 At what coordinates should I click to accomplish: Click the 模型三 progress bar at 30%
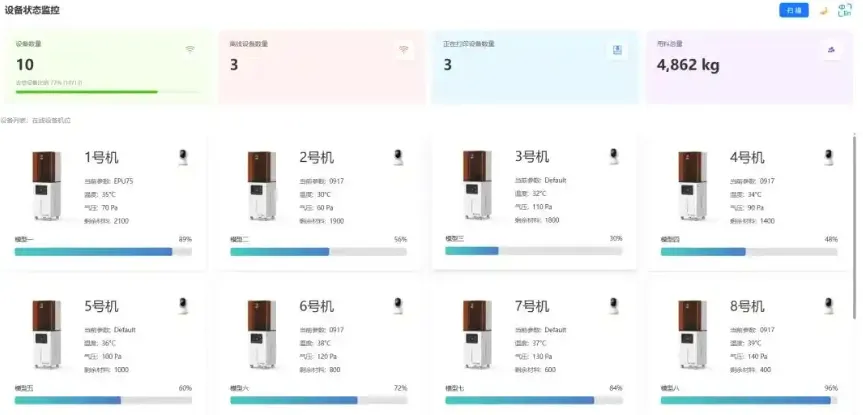pyautogui.click(x=534, y=250)
